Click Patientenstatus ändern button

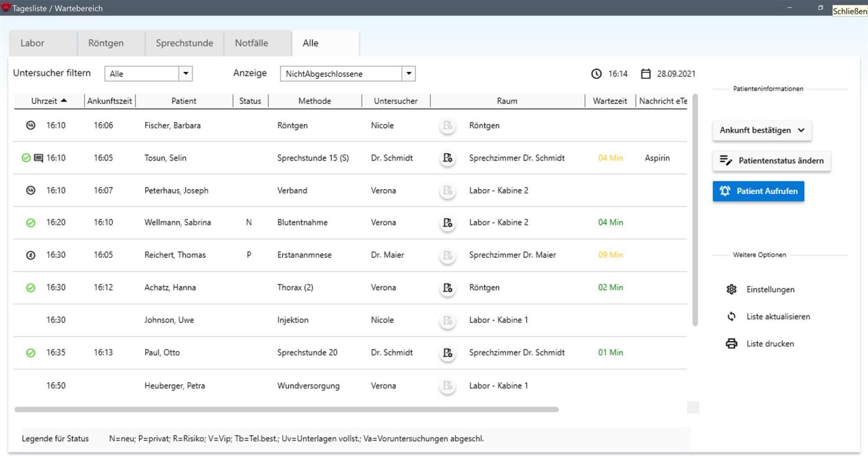pos(771,161)
